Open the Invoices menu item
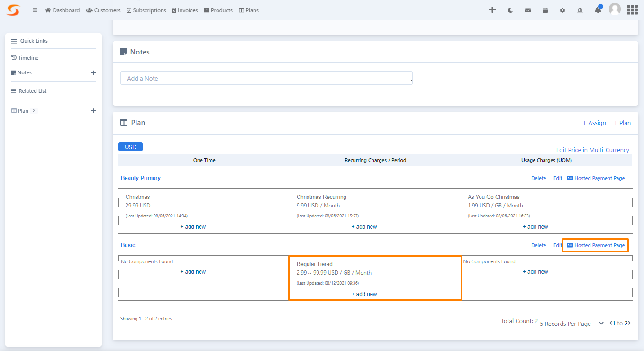644x351 pixels. pos(184,10)
